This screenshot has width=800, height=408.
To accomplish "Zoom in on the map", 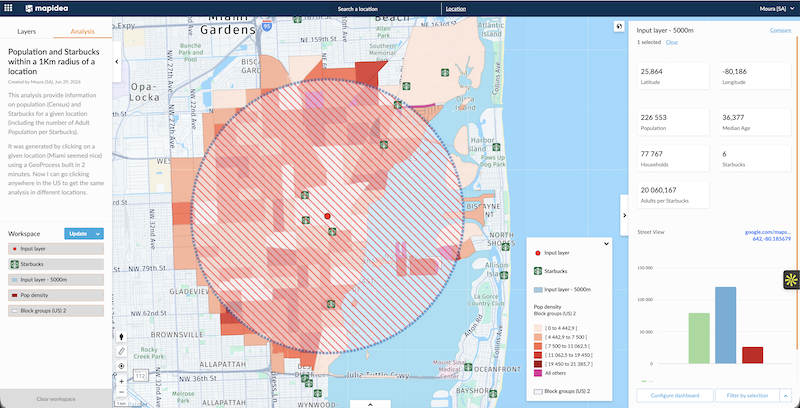I will (121, 381).
